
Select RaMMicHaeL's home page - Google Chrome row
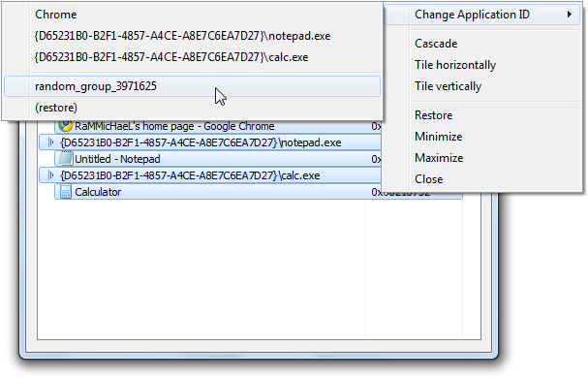pos(218,127)
